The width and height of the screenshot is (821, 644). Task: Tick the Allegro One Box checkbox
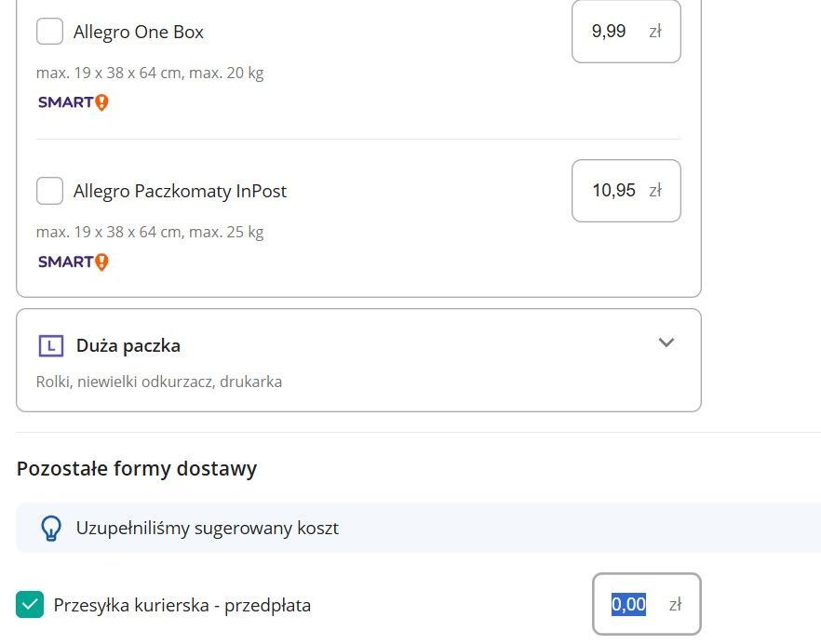(x=49, y=32)
